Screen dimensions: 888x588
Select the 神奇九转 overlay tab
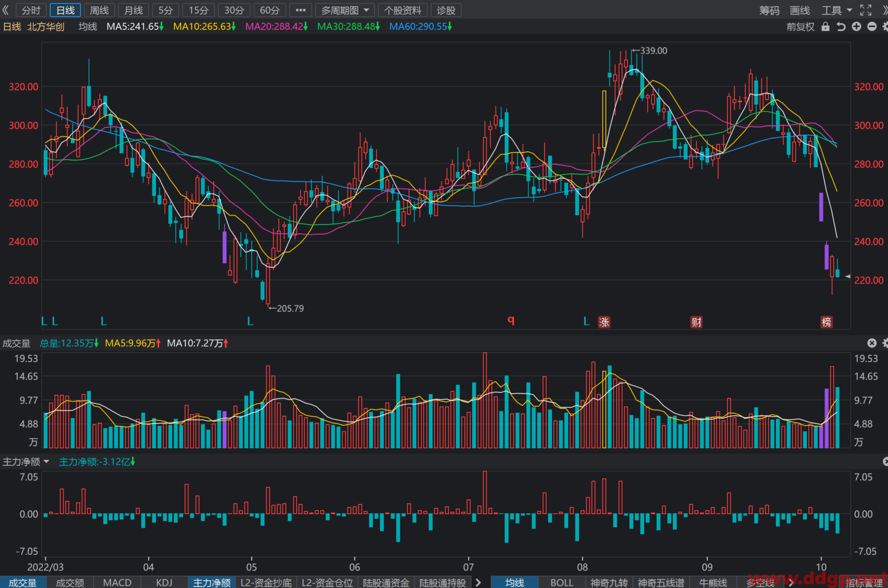(609, 582)
